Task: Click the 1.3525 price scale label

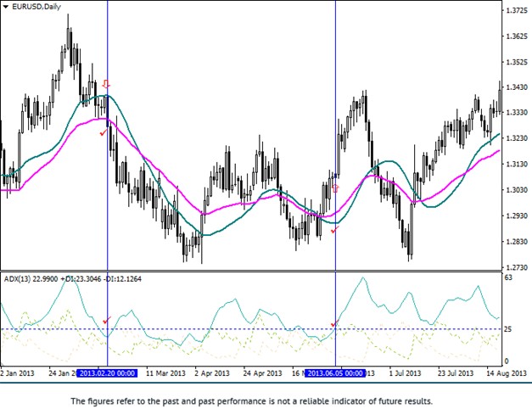Action: pos(516,62)
